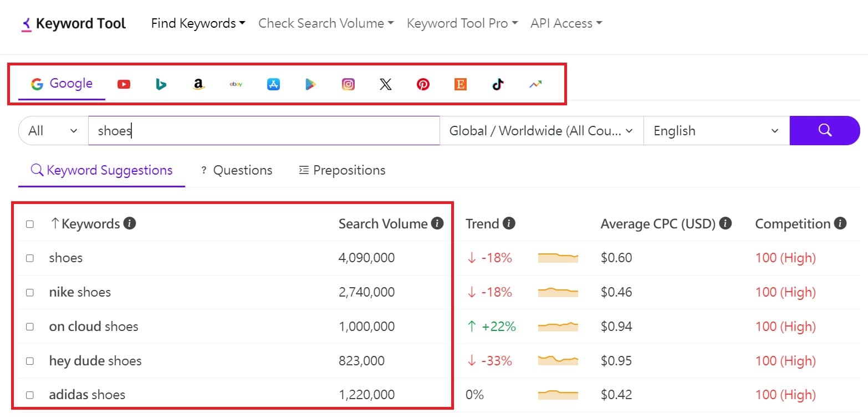Click the info icon beside Keywords header
868x418 pixels.
point(130,223)
